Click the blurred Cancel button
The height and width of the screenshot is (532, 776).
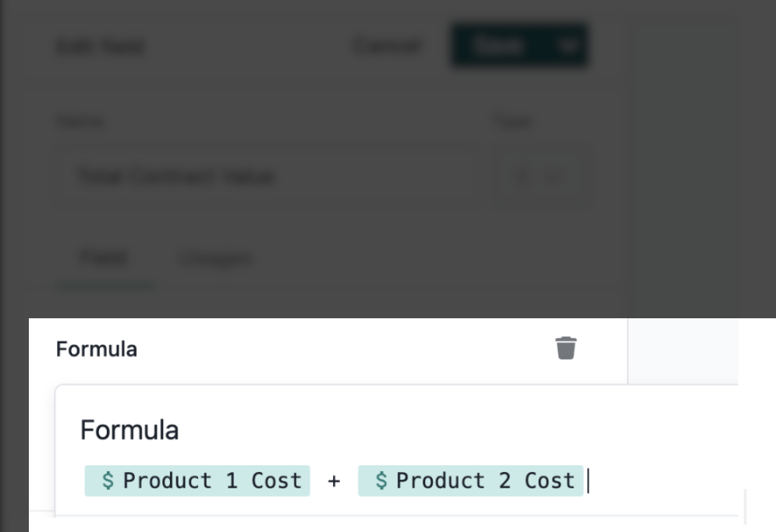(387, 46)
